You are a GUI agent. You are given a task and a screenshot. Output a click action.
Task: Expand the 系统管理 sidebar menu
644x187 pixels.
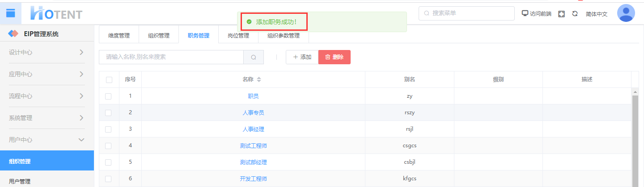[47, 118]
